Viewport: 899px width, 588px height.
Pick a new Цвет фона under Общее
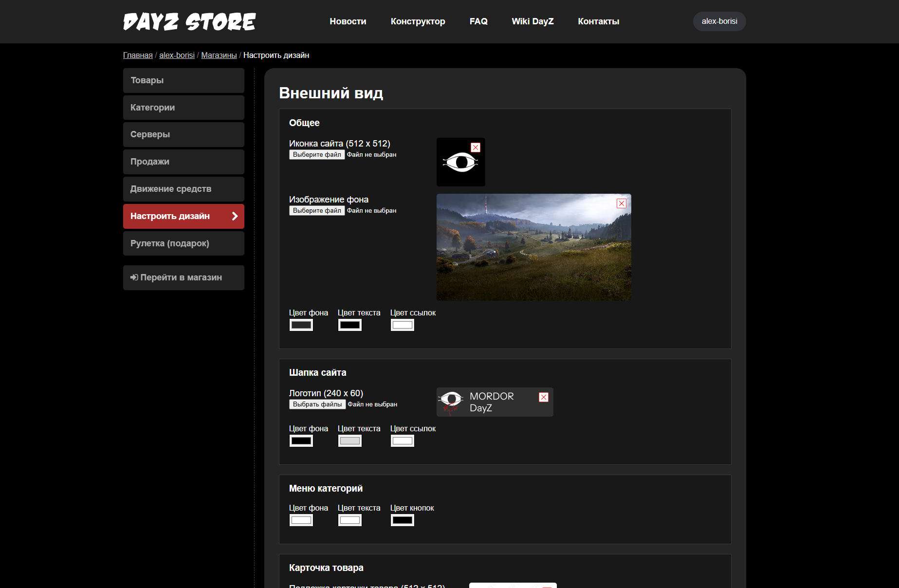pos(301,325)
